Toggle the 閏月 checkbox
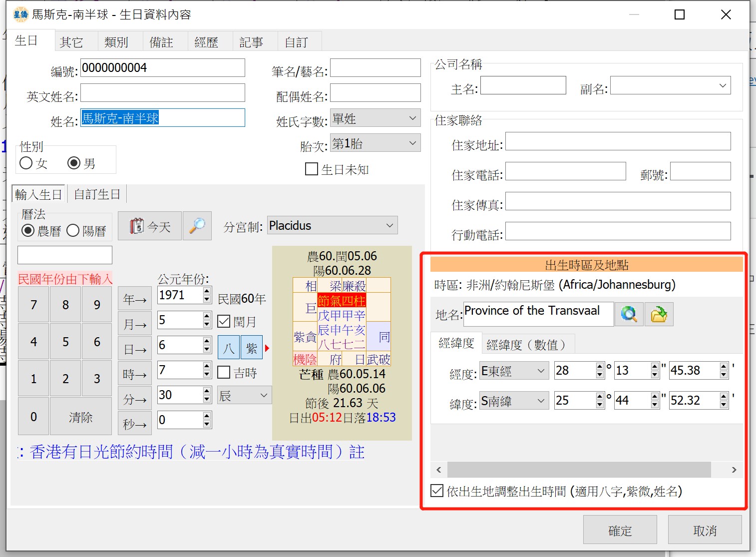This screenshot has width=756, height=557. pyautogui.click(x=224, y=321)
